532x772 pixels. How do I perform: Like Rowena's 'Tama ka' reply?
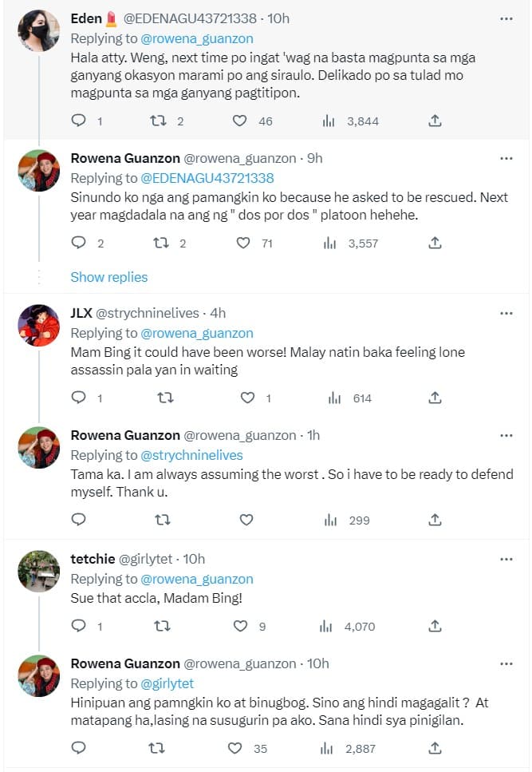click(x=246, y=520)
